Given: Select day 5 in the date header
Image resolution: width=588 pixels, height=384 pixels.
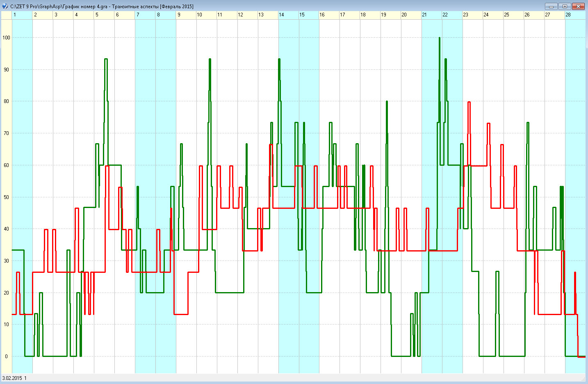Looking at the screenshot, I should tap(104, 15).
